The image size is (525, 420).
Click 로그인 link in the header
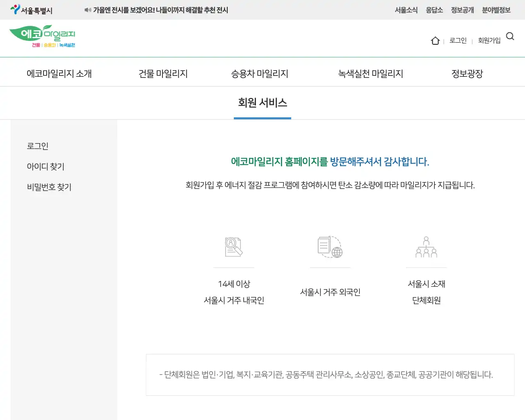point(458,40)
